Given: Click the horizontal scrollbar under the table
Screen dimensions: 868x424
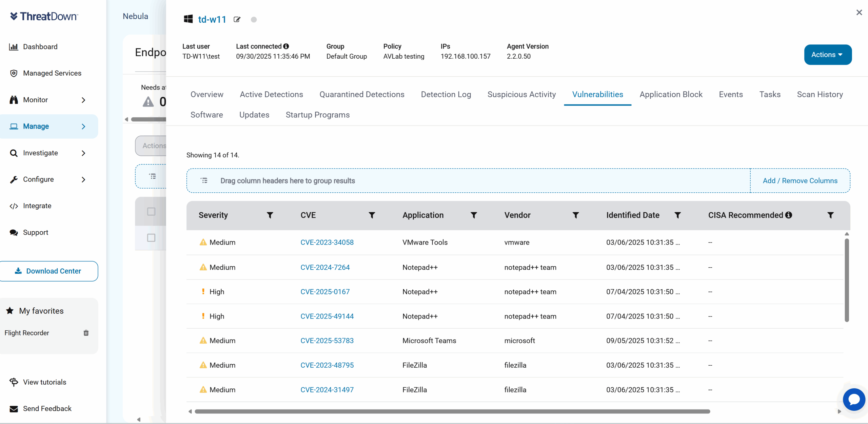Looking at the screenshot, I should [x=452, y=411].
